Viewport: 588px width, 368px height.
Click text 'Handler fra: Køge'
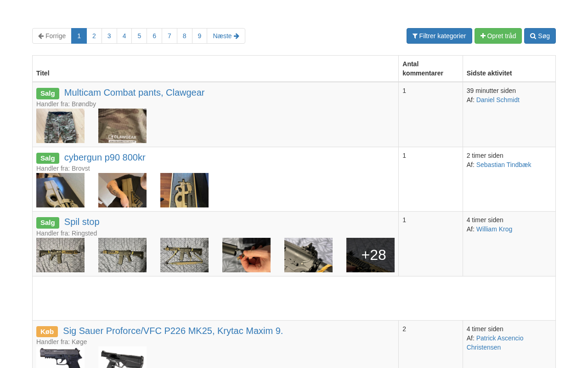click(x=62, y=342)
